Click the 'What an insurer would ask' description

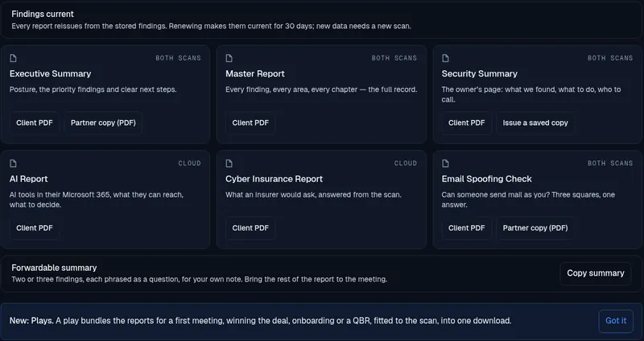pyautogui.click(x=313, y=194)
